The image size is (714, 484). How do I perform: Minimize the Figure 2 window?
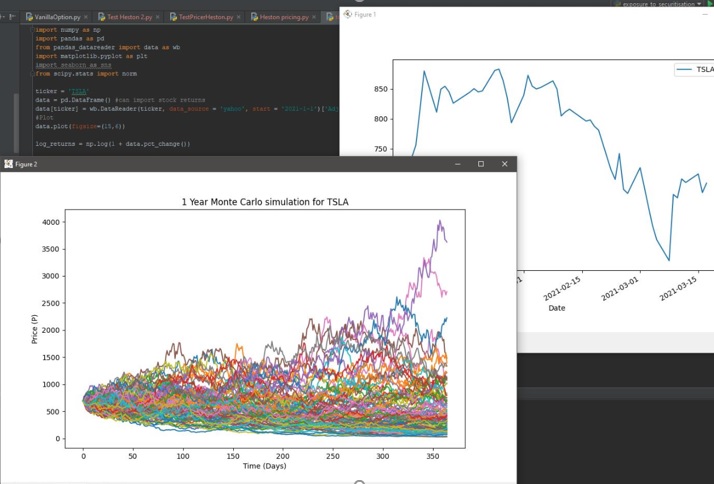(457, 164)
